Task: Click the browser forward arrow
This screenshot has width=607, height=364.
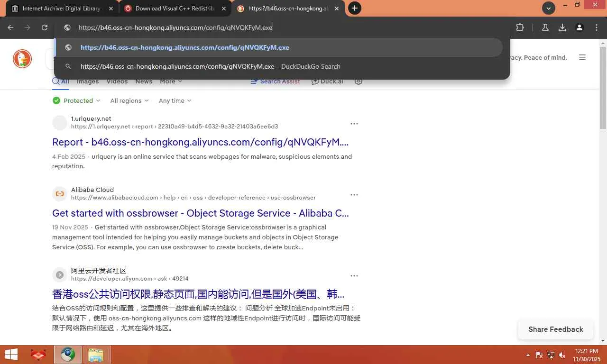Action: tap(28, 27)
